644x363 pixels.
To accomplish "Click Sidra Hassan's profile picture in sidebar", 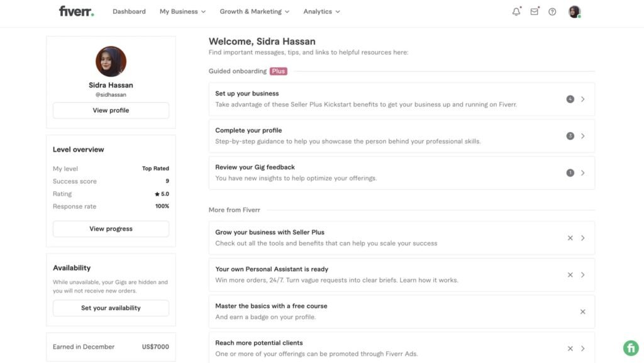I will (x=111, y=62).
